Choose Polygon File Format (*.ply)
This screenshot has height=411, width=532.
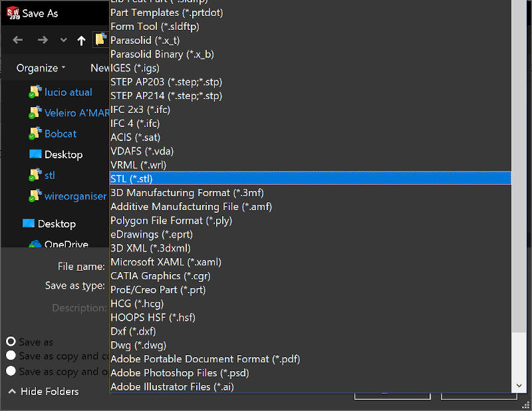pos(310,221)
